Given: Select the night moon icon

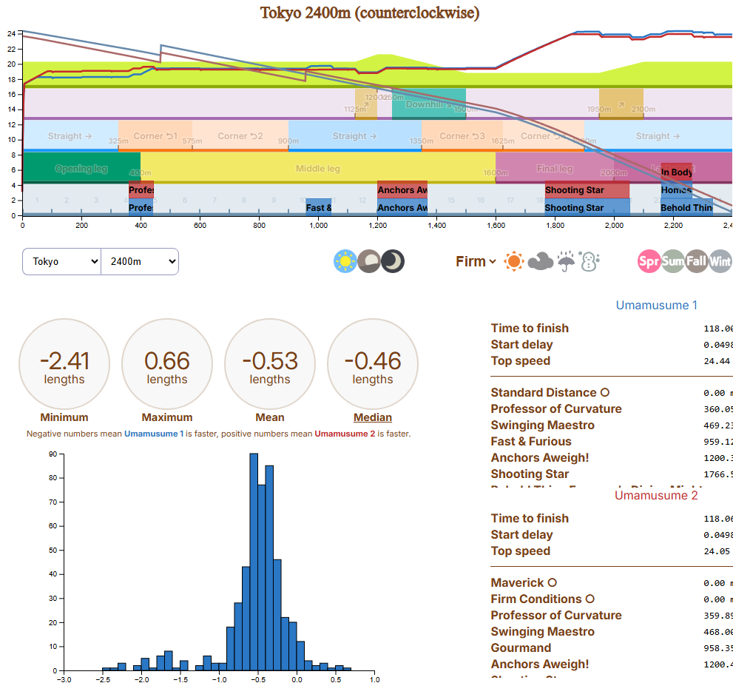Looking at the screenshot, I should pyautogui.click(x=393, y=261).
